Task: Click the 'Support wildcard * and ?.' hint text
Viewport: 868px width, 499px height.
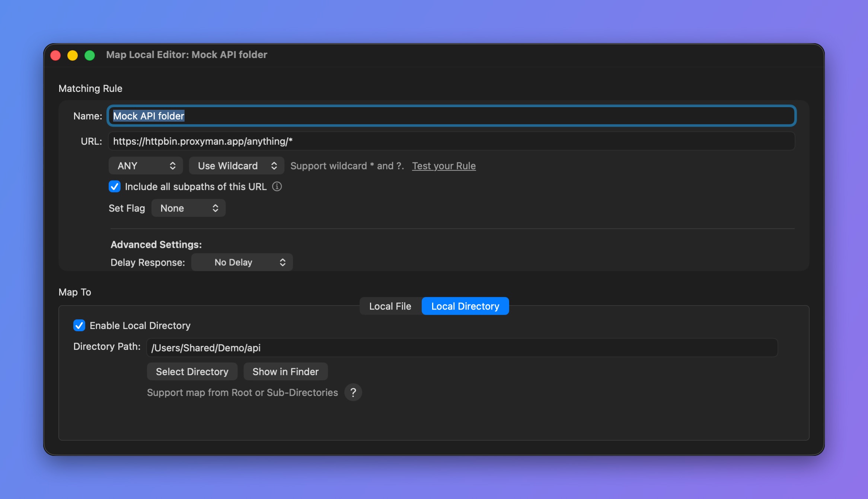Action: [347, 166]
